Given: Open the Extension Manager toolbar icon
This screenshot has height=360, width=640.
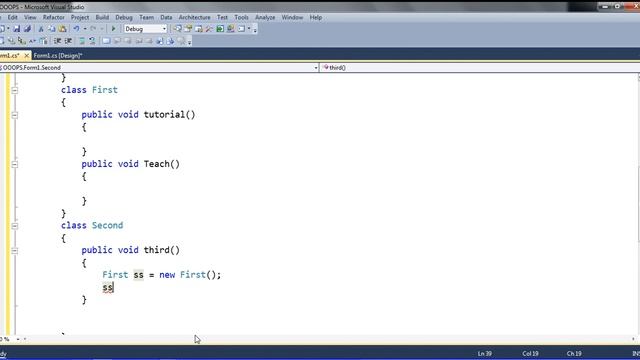Looking at the screenshot, I should coord(231,29).
